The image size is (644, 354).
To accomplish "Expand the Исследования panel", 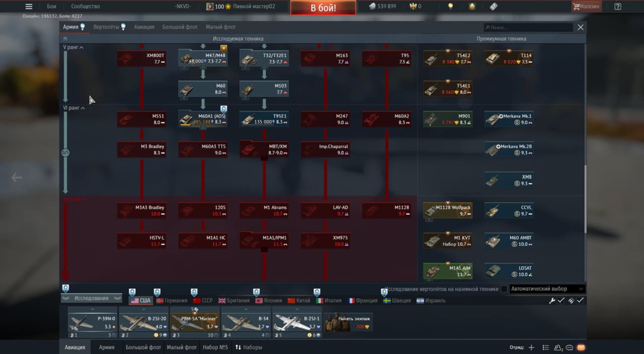I will (91, 298).
